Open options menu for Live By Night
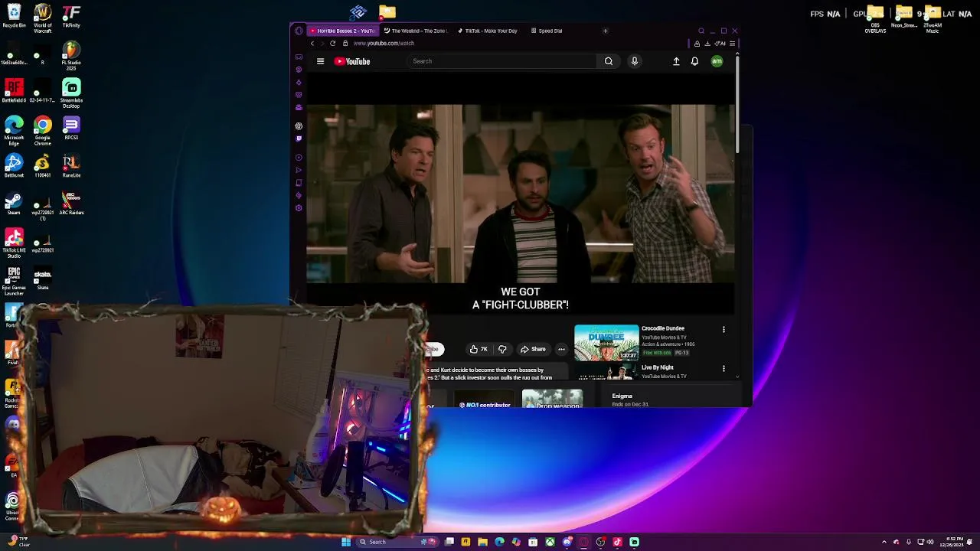The image size is (980, 551). [x=724, y=369]
